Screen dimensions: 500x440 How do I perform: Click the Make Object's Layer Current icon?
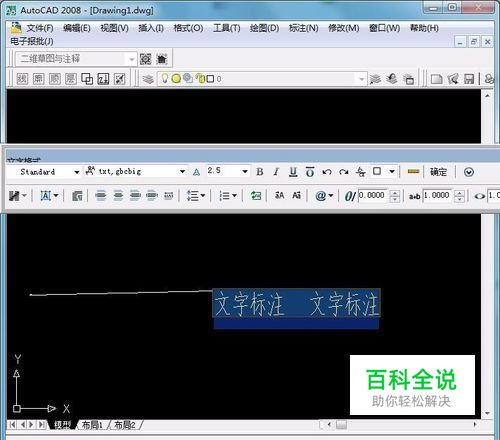click(x=375, y=79)
